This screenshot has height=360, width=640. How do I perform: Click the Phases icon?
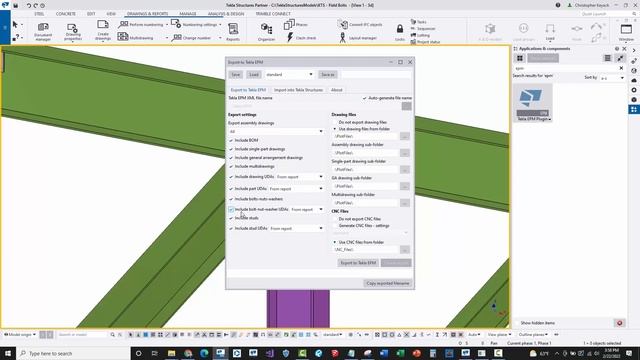(x=289, y=24)
